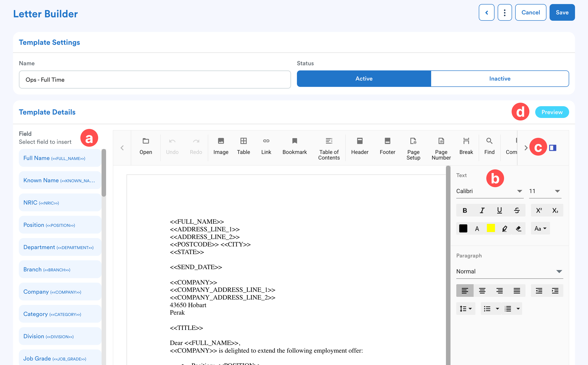Viewport: 588px width, 365px height.
Task: Select left text alignment
Action: 465,291
